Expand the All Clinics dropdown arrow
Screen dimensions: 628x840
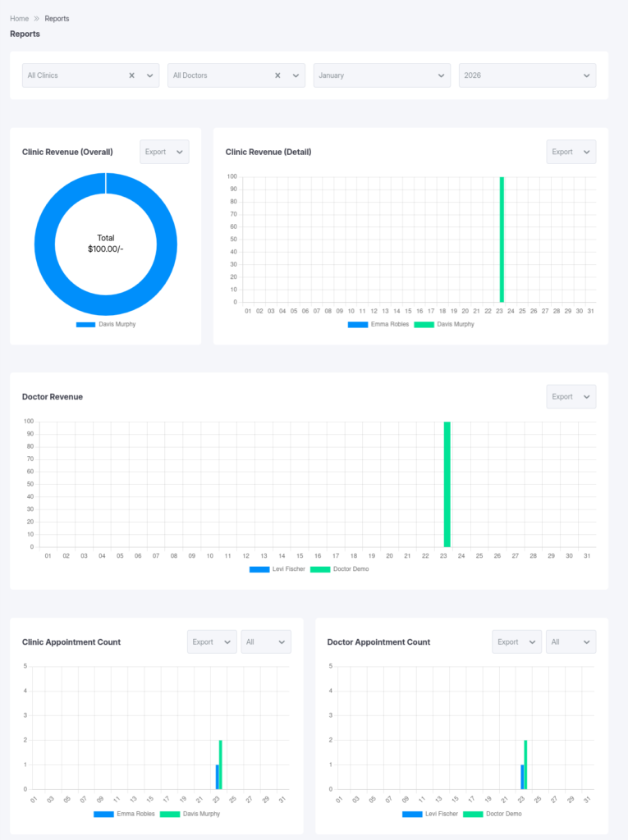coord(149,75)
